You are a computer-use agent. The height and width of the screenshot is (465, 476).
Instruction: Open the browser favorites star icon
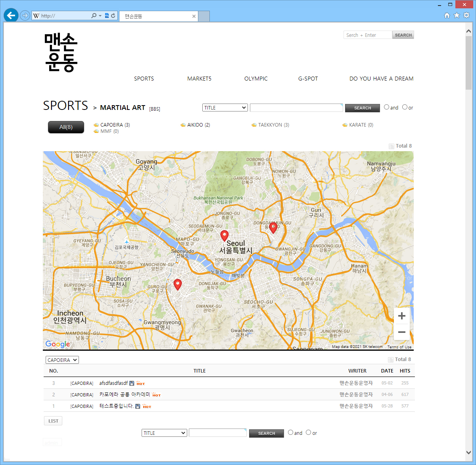click(457, 15)
